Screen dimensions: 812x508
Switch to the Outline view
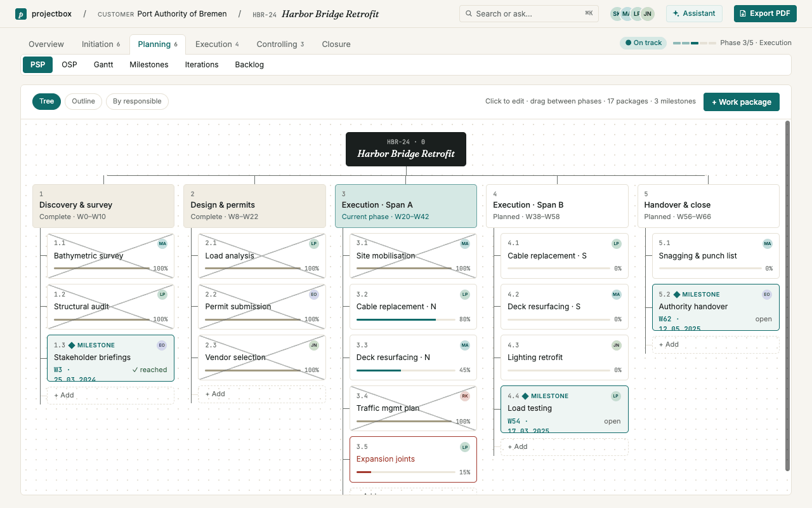[83, 102]
